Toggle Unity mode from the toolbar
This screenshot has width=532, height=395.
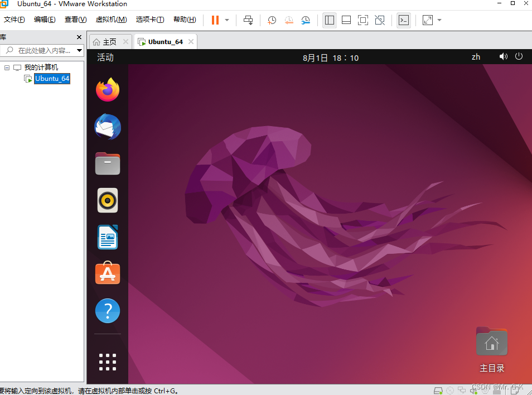tap(380, 20)
